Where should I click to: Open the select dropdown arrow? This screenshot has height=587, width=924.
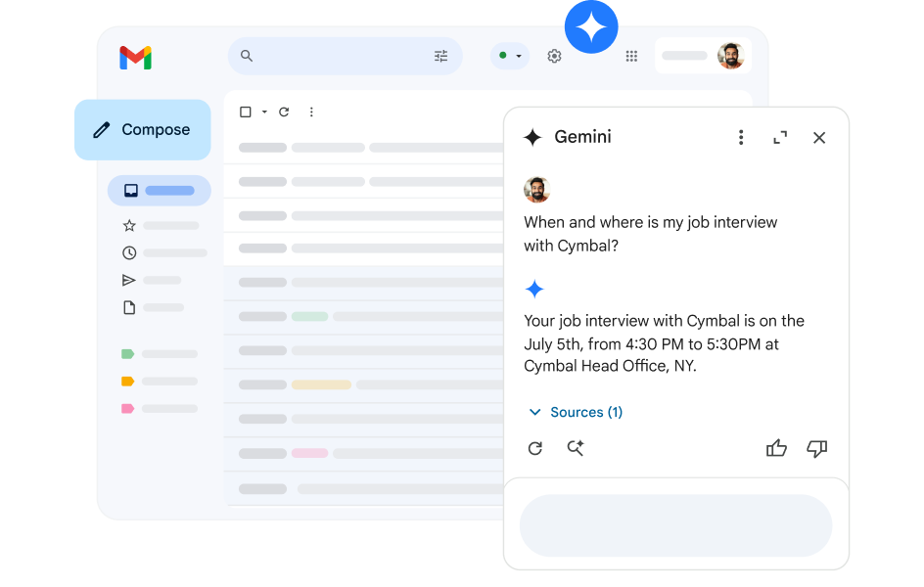click(264, 112)
